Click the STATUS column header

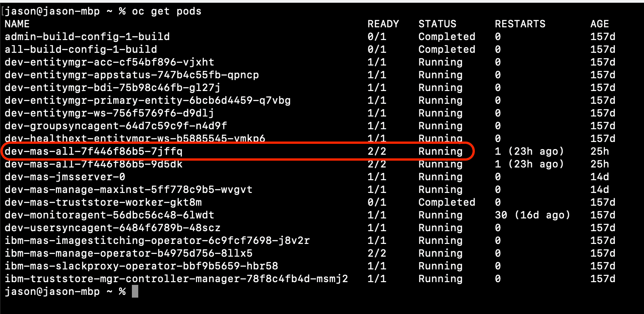(x=437, y=24)
